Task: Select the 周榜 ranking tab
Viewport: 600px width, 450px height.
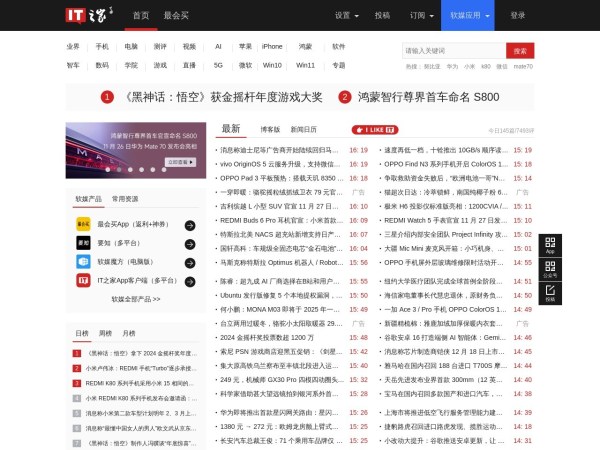Action: pyautogui.click(x=107, y=332)
